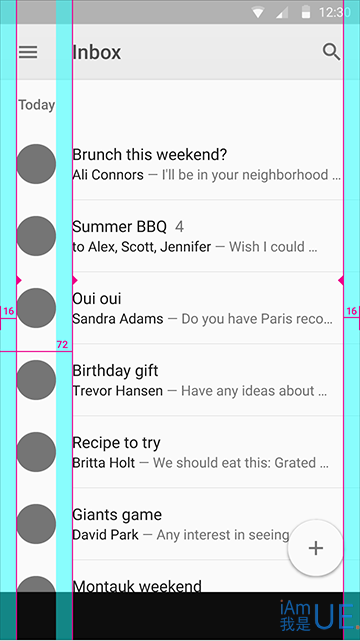
Task: Tap the Today section header
Action: [36, 105]
